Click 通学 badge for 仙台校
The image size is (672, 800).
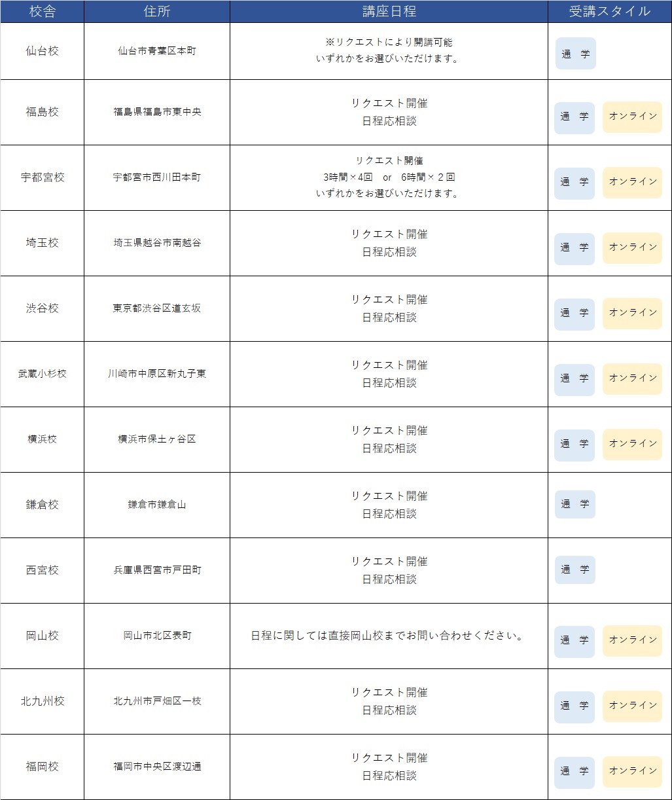pos(575,54)
